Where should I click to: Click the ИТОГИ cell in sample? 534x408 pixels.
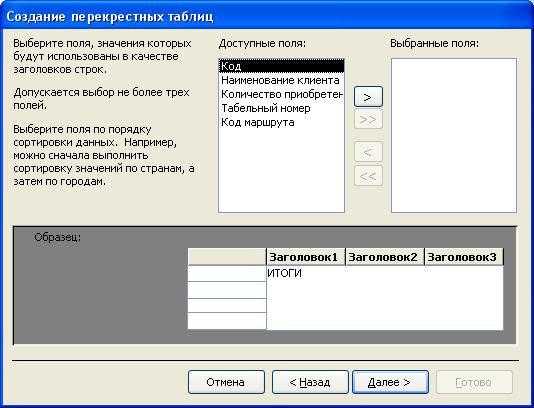[284, 273]
